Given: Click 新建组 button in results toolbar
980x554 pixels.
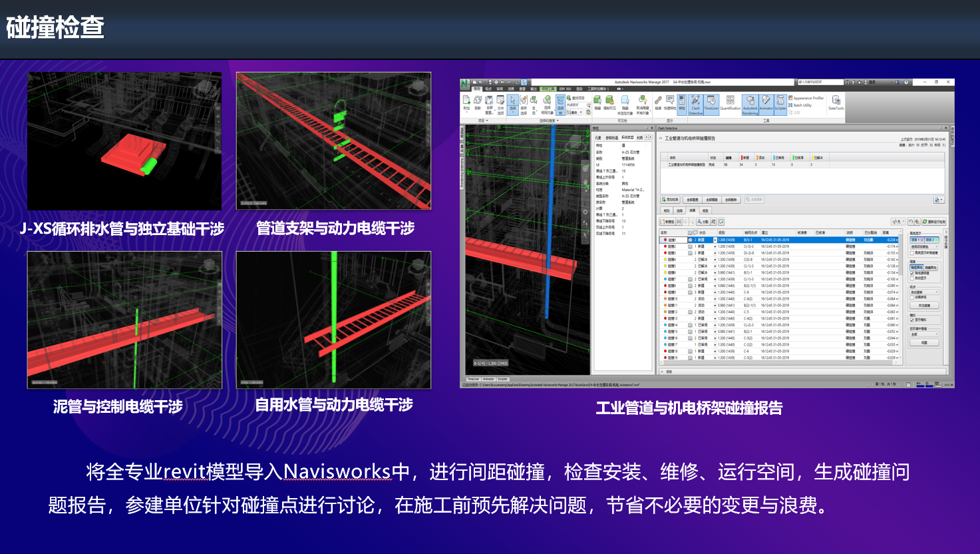Looking at the screenshot, I should click(x=667, y=222).
